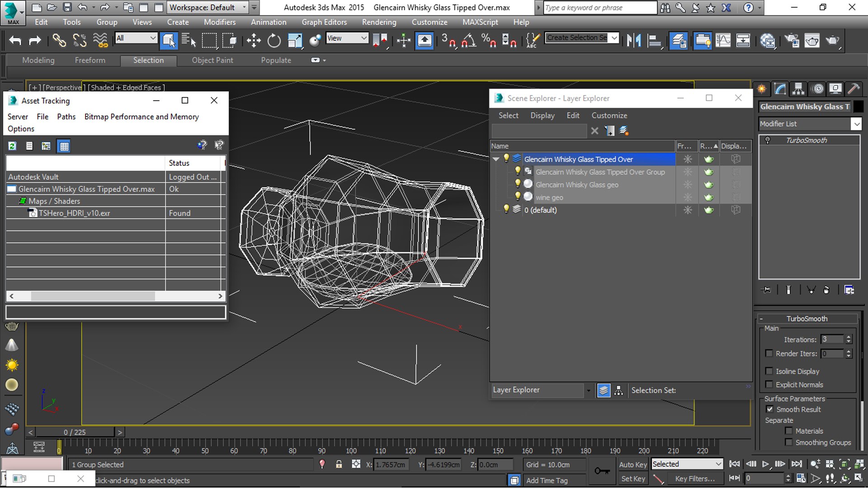Click the Render Setup teapot icon

click(792, 41)
